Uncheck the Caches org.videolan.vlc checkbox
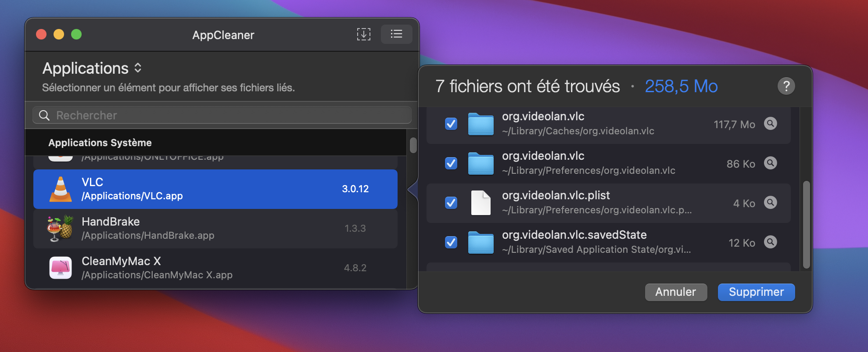The image size is (868, 352). (x=451, y=124)
